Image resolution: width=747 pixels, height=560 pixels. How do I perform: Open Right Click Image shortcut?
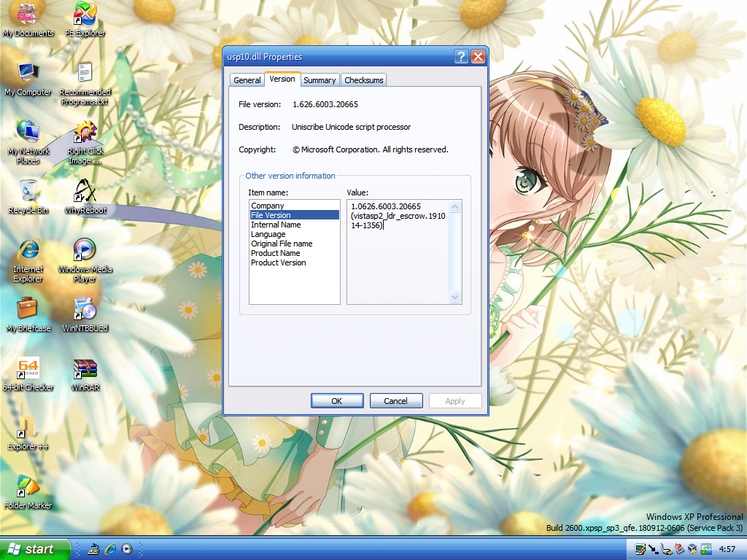pyautogui.click(x=85, y=142)
